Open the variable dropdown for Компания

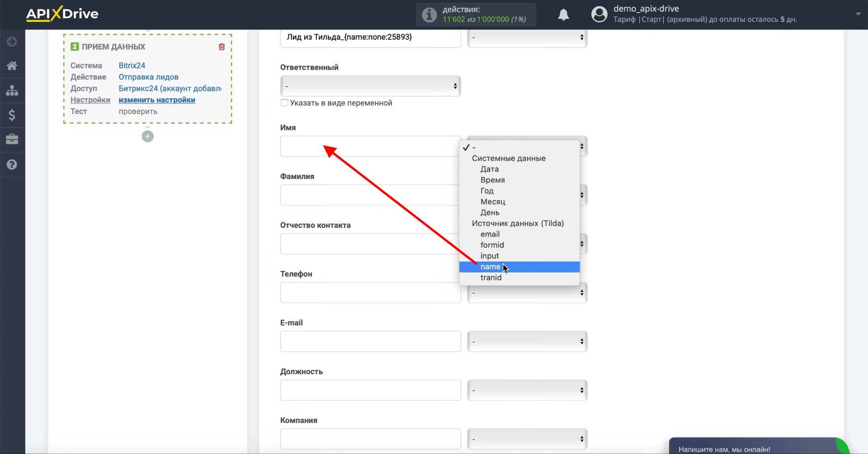point(527,439)
